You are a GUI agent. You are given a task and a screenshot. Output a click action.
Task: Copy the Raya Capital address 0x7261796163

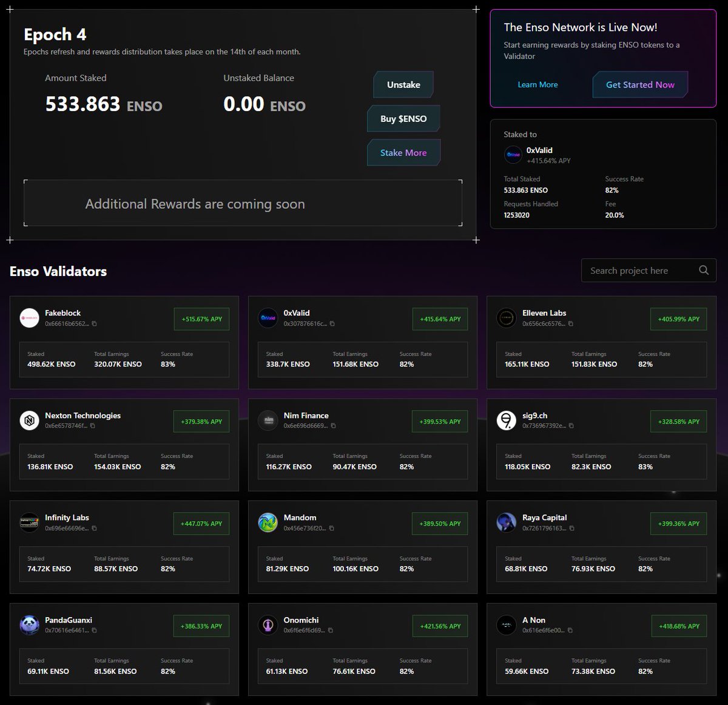click(x=571, y=528)
